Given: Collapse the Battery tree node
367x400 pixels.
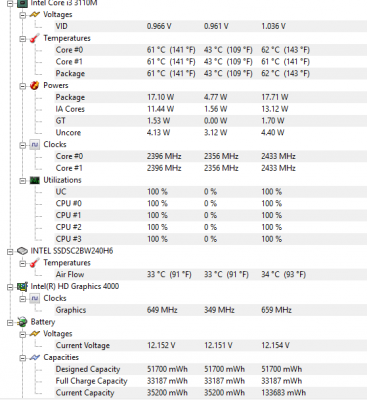Looking at the screenshot, I should tap(10, 322).
